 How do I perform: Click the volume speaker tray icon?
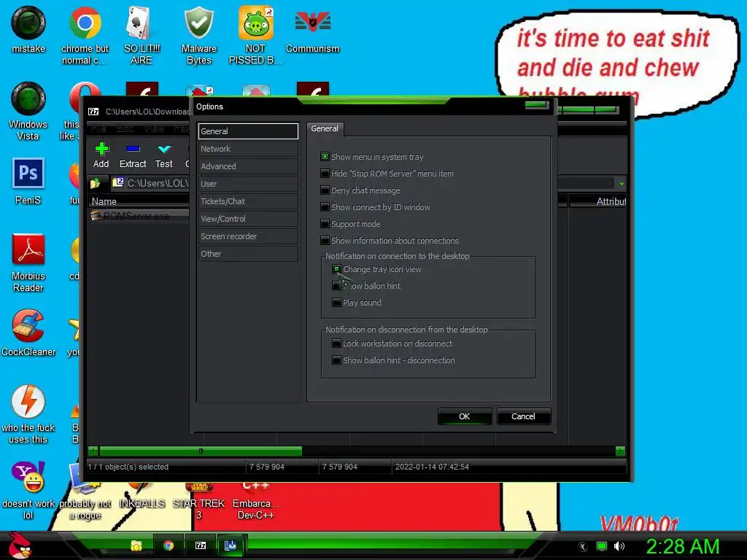[619, 546]
